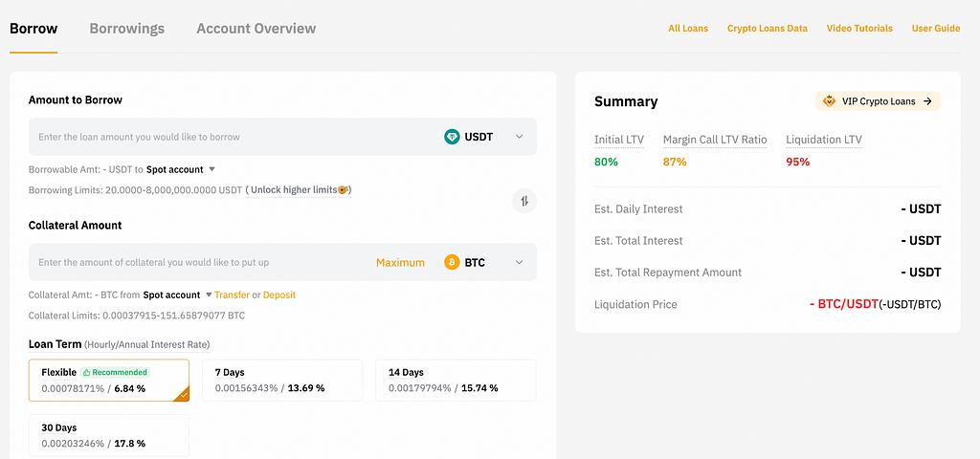This screenshot has height=459, width=980.
Task: Expand borrowable Spot account dropdown
Action: point(212,169)
